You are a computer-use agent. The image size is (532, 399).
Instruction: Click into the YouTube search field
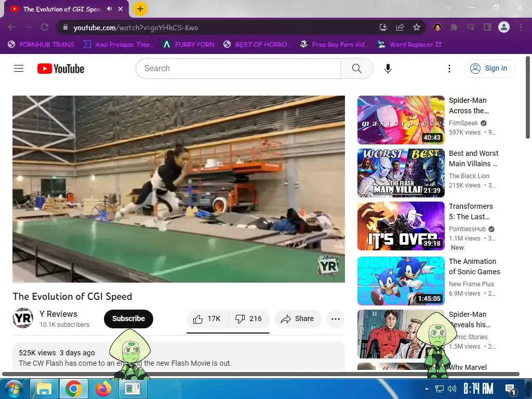point(238,69)
